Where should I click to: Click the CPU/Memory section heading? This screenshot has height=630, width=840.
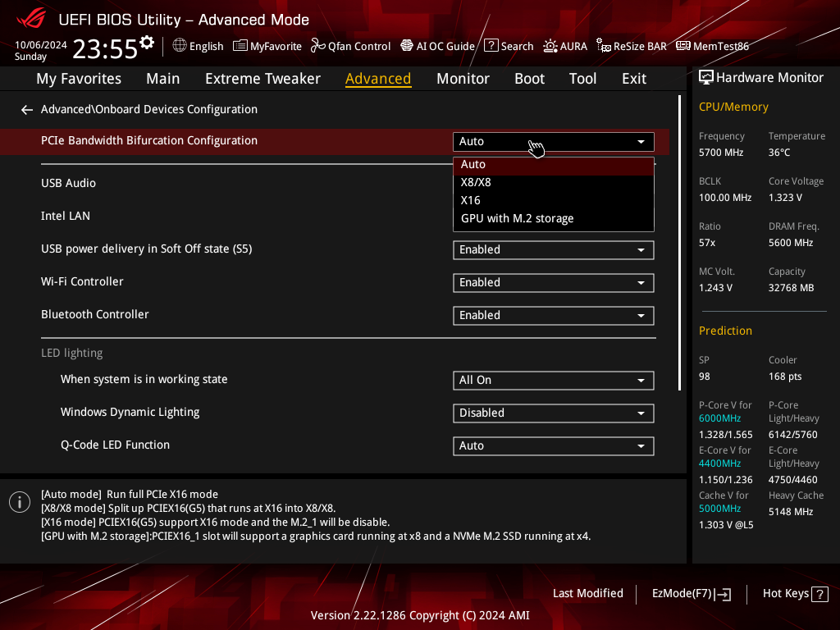pyautogui.click(x=733, y=107)
